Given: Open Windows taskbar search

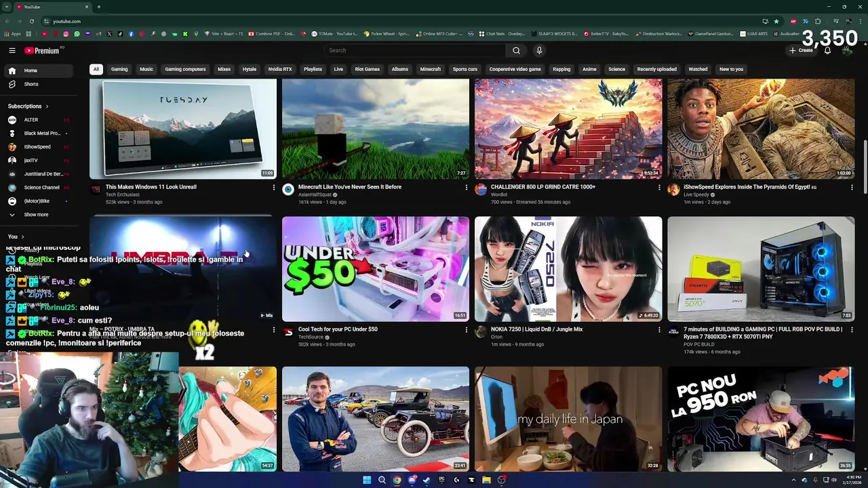Looking at the screenshot, I should (382, 480).
